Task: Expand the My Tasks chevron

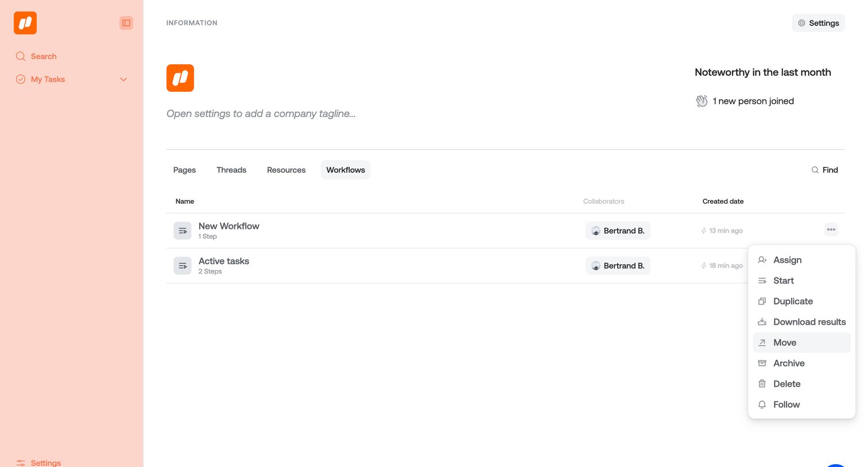Action: click(x=123, y=79)
